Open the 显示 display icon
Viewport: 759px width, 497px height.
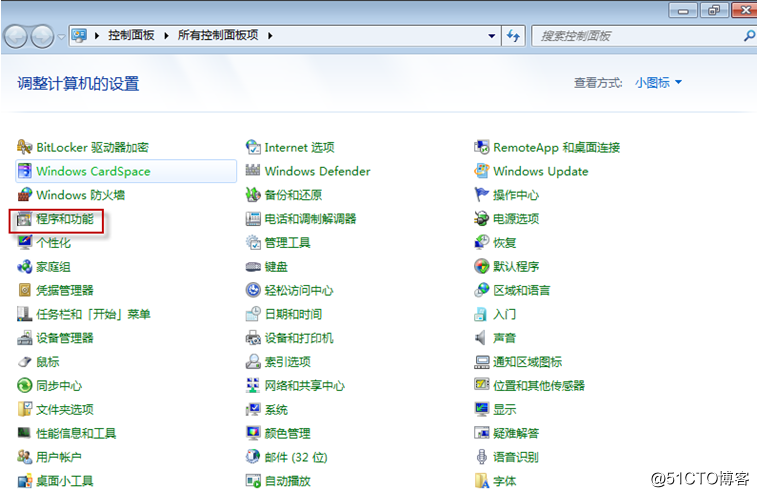(x=482, y=409)
